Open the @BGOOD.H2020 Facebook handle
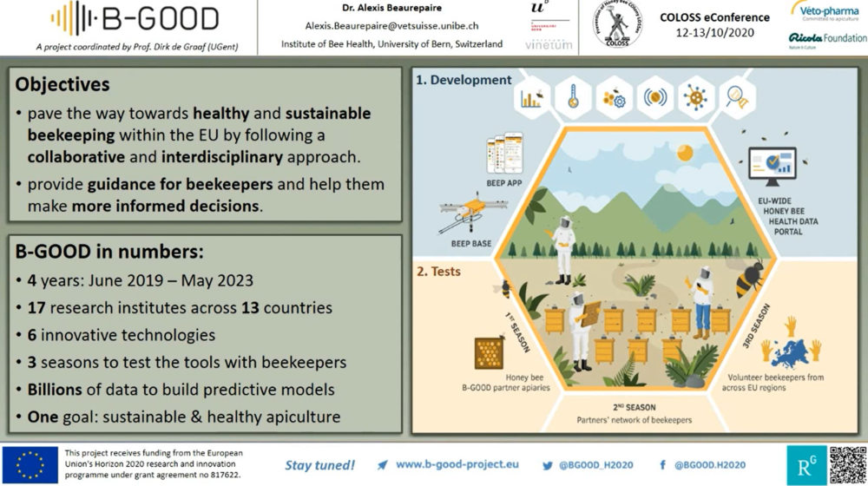The image size is (868, 486). pyautogui.click(x=710, y=465)
